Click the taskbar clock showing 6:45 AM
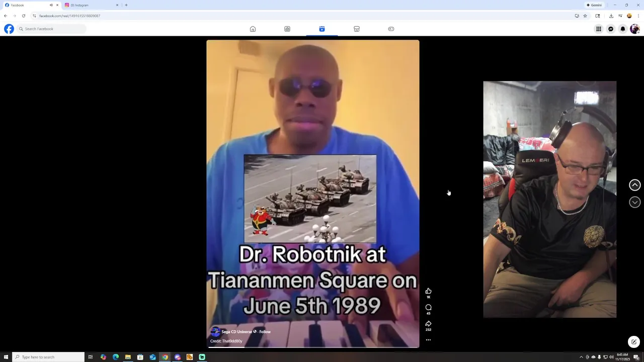Viewport: 644px width, 362px height. click(622, 356)
